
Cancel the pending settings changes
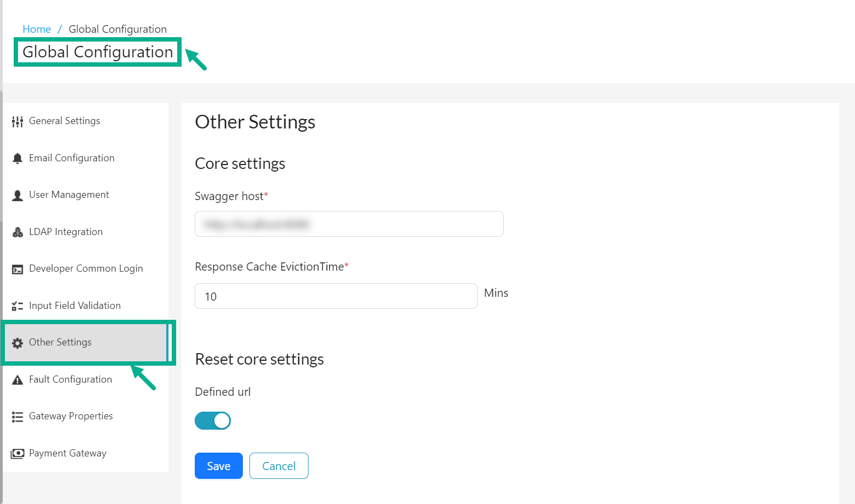click(278, 466)
